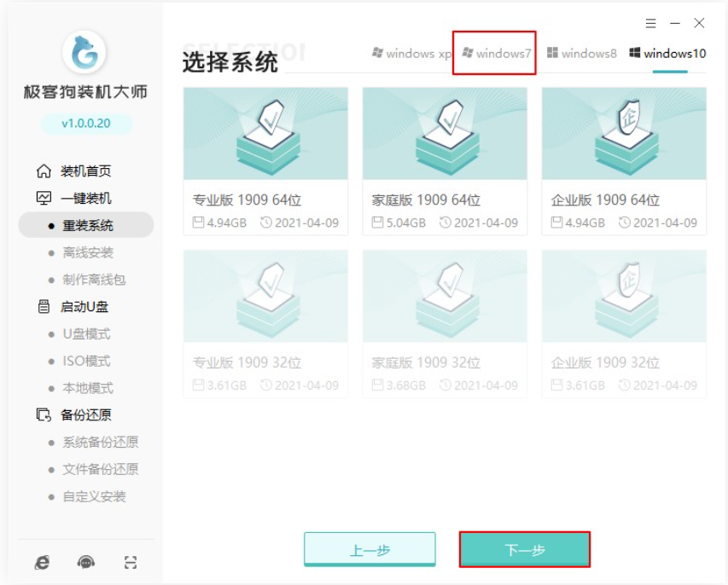Open 自定义安装 in the sidebar

94,496
